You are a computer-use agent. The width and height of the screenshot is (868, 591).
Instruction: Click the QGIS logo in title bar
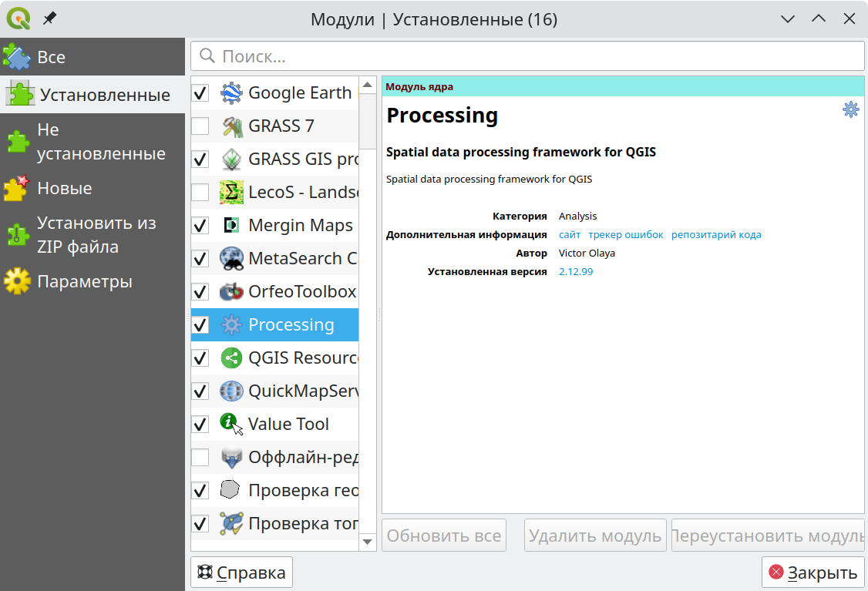pyautogui.click(x=19, y=18)
